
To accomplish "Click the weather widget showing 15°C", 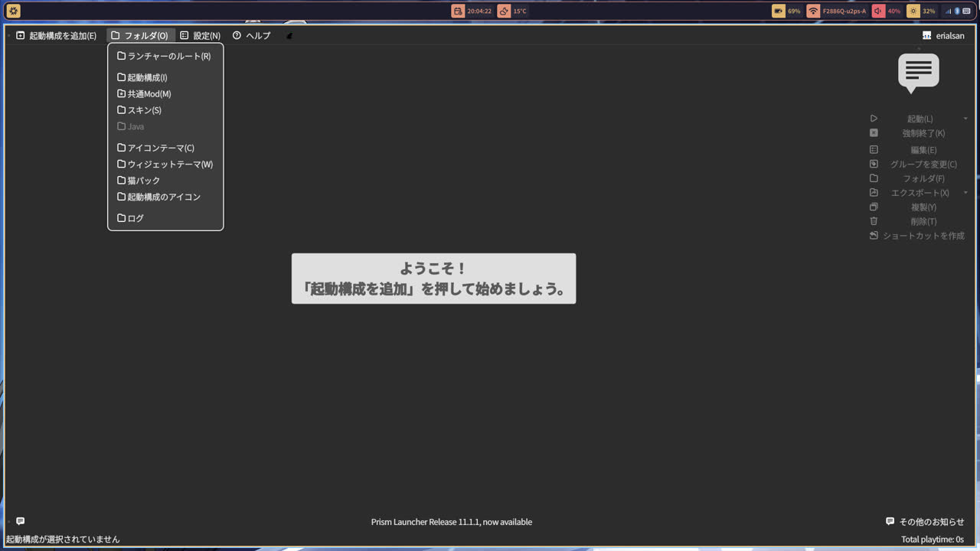I will (513, 11).
